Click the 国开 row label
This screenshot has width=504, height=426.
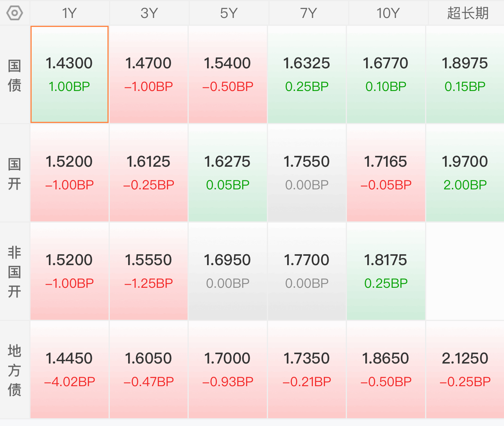(x=14, y=173)
